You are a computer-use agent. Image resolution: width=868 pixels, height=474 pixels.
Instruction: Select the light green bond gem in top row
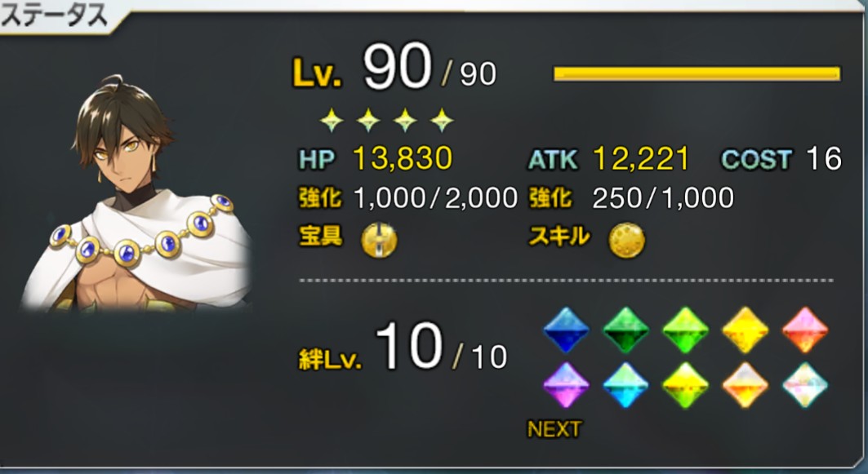686,330
